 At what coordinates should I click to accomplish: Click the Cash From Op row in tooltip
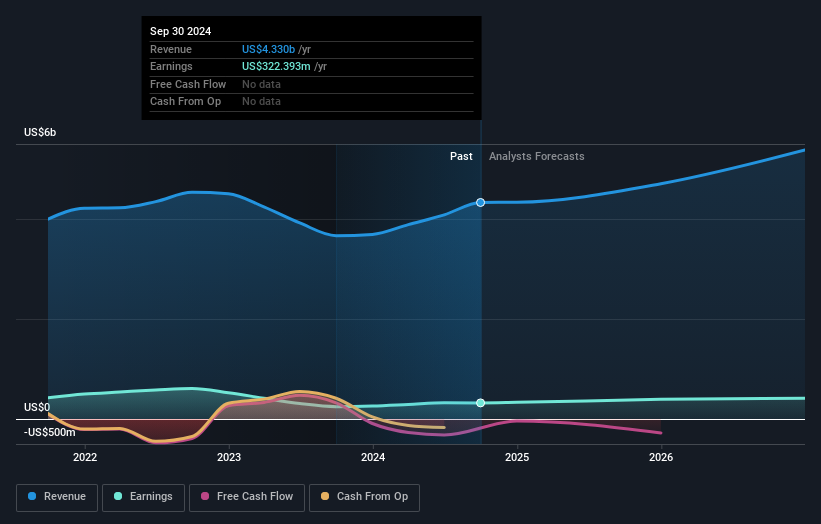(x=312, y=102)
